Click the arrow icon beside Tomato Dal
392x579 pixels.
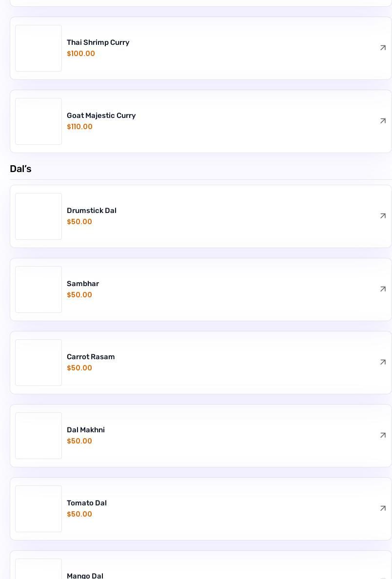click(x=383, y=508)
